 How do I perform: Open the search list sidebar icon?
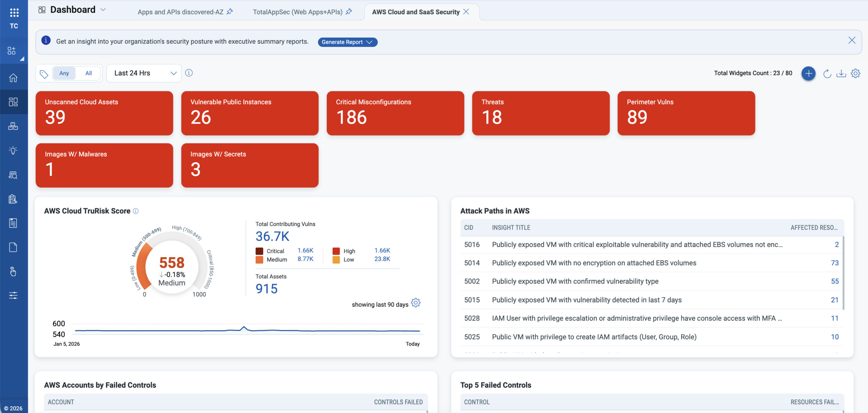click(13, 175)
